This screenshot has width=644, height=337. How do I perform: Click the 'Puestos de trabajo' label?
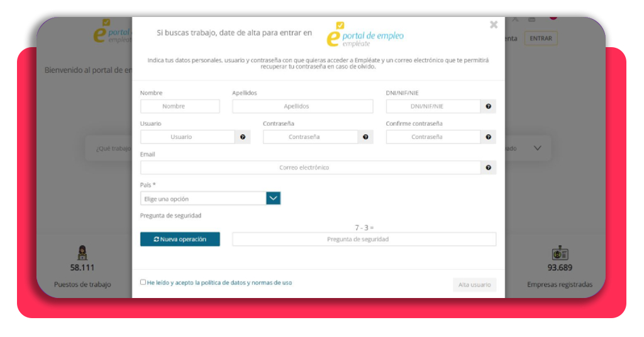[82, 284]
